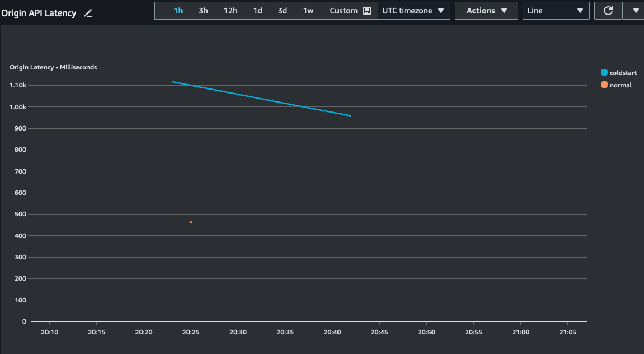This screenshot has height=354, width=644.
Task: Click the orange data point near 20:25
Action: point(191,222)
